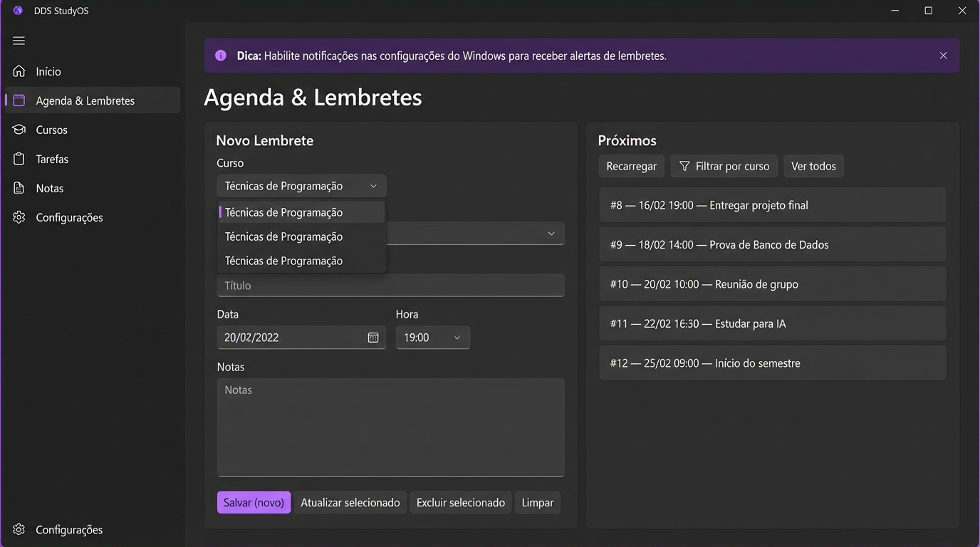
Task: Select the Agenda & Lembretes calendar icon
Action: click(x=19, y=100)
